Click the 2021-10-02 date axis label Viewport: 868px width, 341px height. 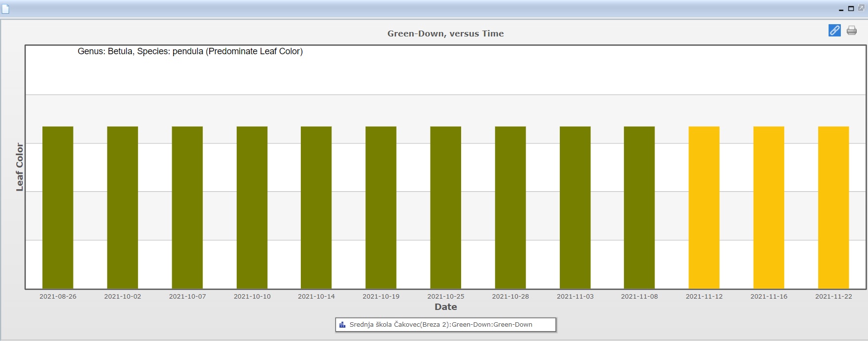(x=122, y=297)
